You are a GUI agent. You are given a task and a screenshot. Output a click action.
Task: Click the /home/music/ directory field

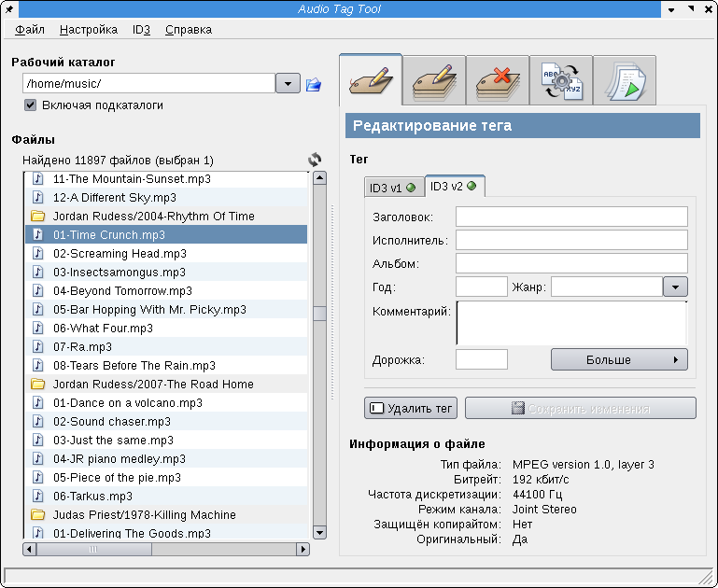(148, 83)
